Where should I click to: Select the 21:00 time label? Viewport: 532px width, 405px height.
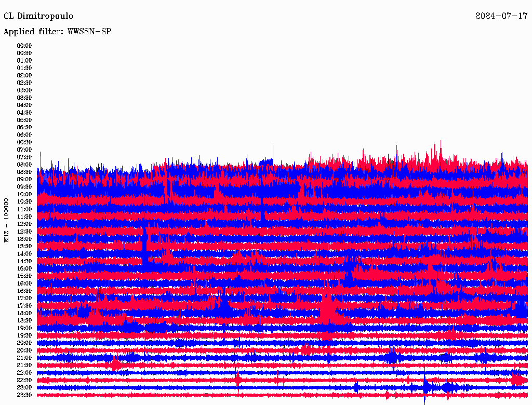[x=24, y=358]
